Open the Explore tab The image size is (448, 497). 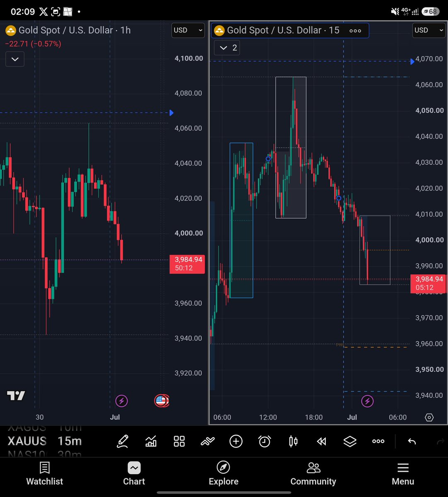(223, 474)
